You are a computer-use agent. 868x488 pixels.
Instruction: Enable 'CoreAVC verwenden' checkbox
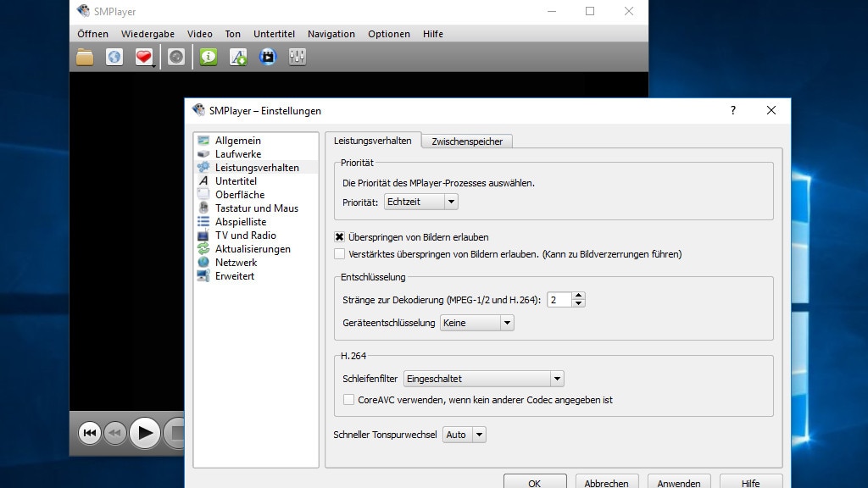tap(348, 400)
